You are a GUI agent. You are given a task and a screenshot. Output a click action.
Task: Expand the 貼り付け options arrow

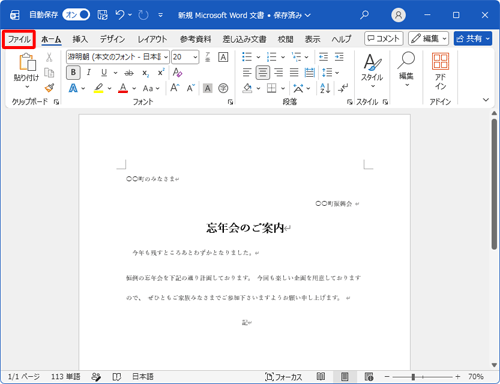(x=27, y=87)
